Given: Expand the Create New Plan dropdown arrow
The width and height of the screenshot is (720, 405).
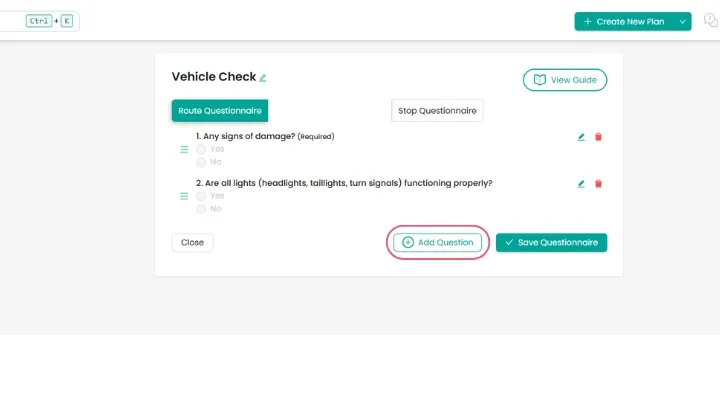Looking at the screenshot, I should tap(683, 21).
